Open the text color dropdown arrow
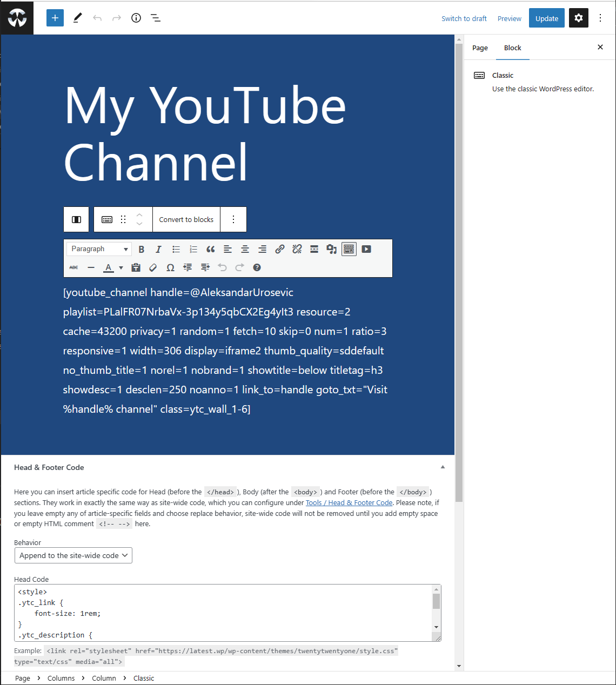 [x=121, y=267]
